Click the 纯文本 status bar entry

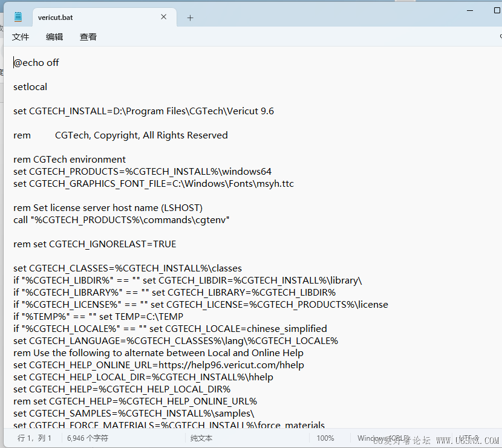click(201, 438)
